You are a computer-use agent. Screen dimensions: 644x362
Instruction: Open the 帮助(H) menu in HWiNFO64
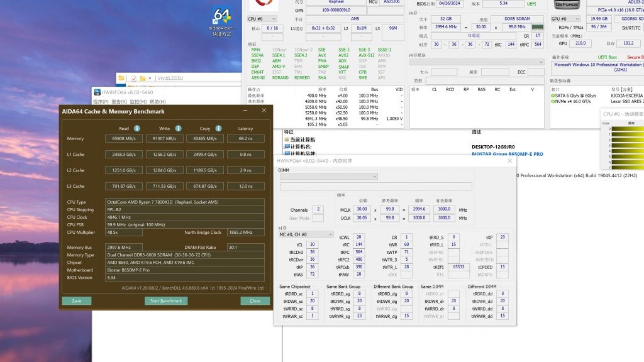coord(157,101)
